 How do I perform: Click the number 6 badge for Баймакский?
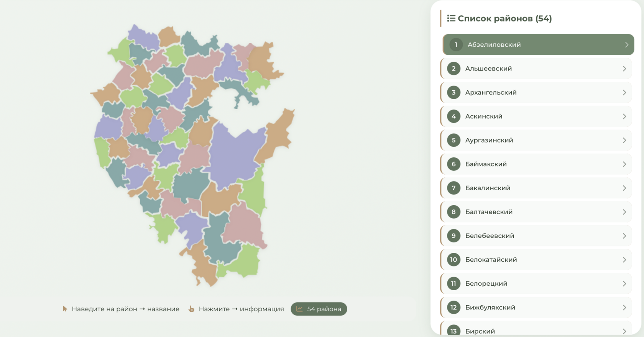(x=453, y=164)
